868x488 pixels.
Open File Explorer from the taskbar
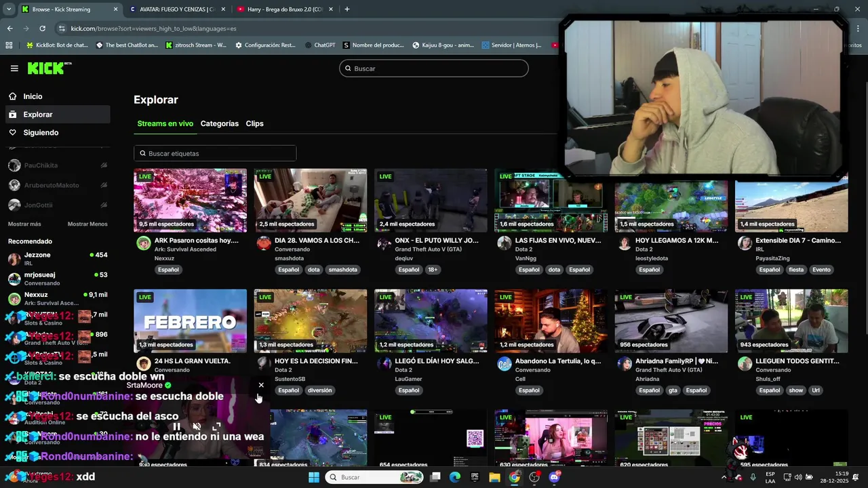pyautogui.click(x=494, y=477)
